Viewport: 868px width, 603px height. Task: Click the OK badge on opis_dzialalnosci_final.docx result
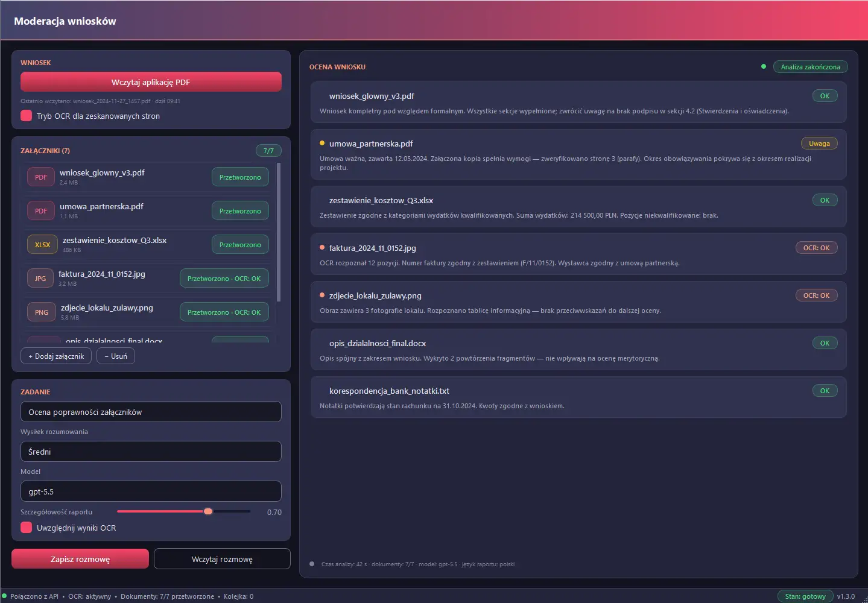point(825,343)
